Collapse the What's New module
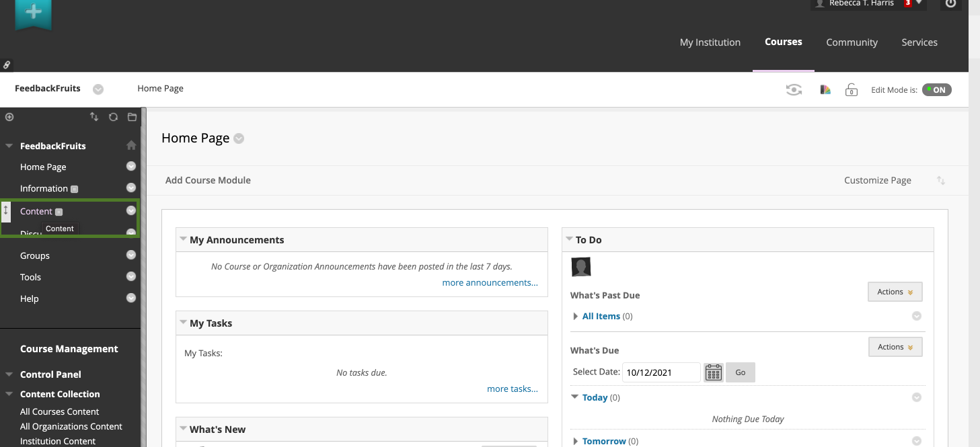Viewport: 980px width, 447px height. 183,429
